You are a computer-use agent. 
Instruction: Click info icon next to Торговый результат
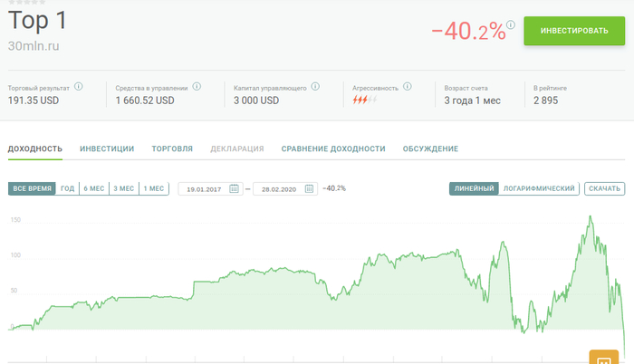78,87
